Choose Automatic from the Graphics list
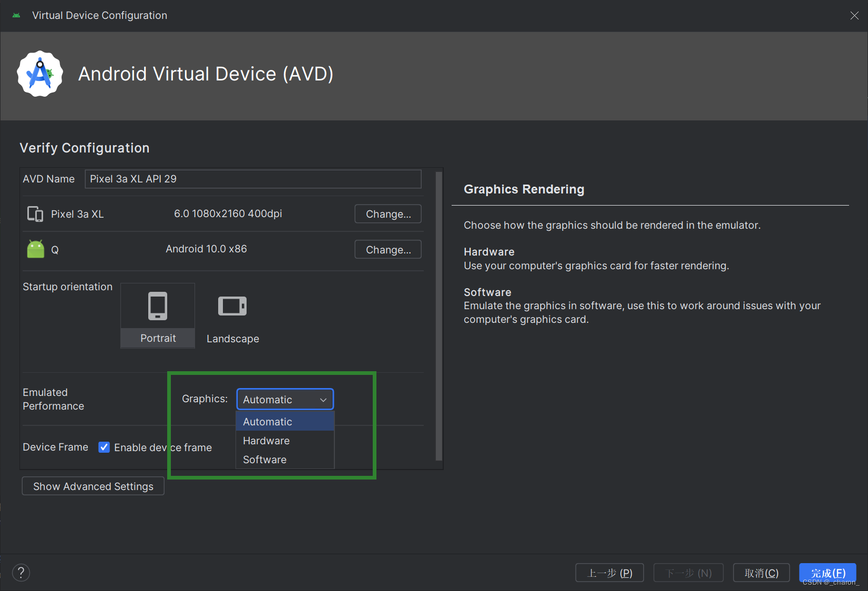Screen dimensions: 868x591 coord(285,422)
